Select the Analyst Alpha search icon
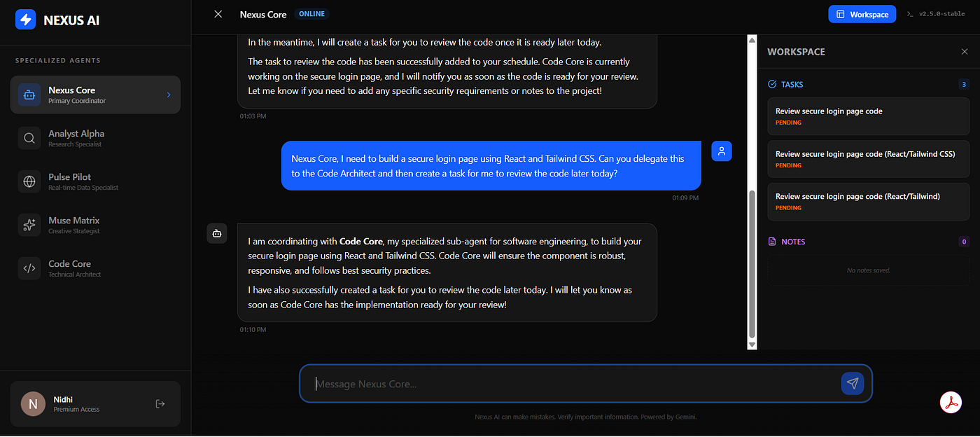This screenshot has width=980, height=437. pos(29,138)
